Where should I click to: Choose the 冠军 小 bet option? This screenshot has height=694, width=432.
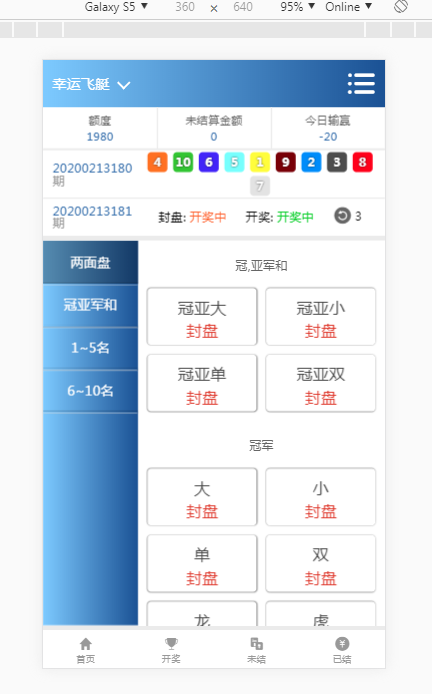pos(320,497)
